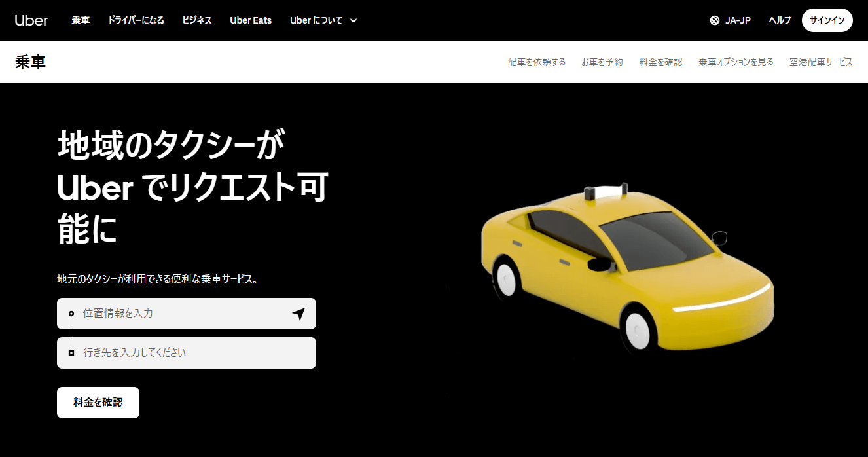Click the サインイン sign-in button
Image resolution: width=868 pixels, height=457 pixels.
[827, 20]
